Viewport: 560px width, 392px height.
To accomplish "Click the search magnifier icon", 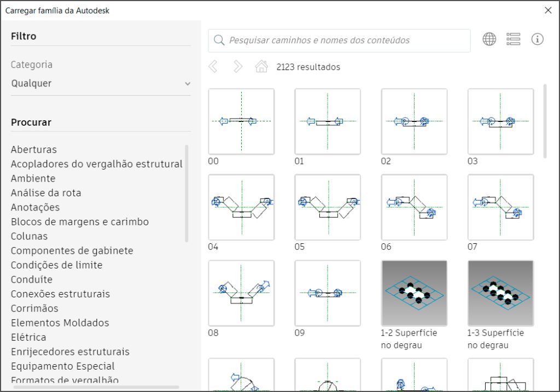I will [219, 40].
